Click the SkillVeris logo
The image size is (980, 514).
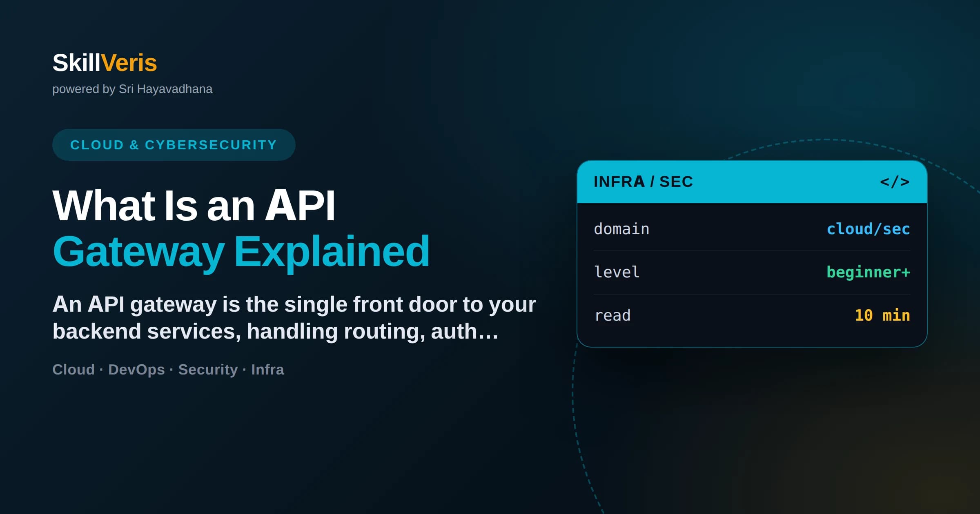click(x=105, y=63)
